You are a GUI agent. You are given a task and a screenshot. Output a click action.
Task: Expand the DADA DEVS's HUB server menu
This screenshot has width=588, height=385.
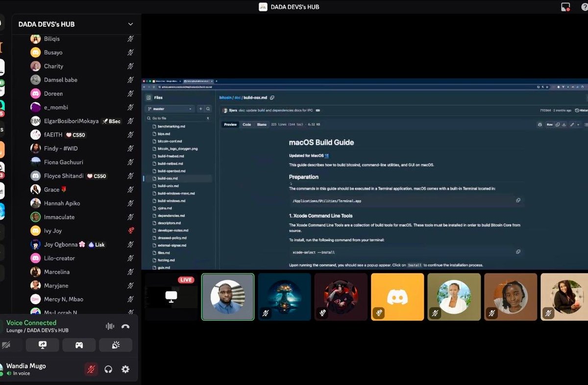(x=130, y=24)
